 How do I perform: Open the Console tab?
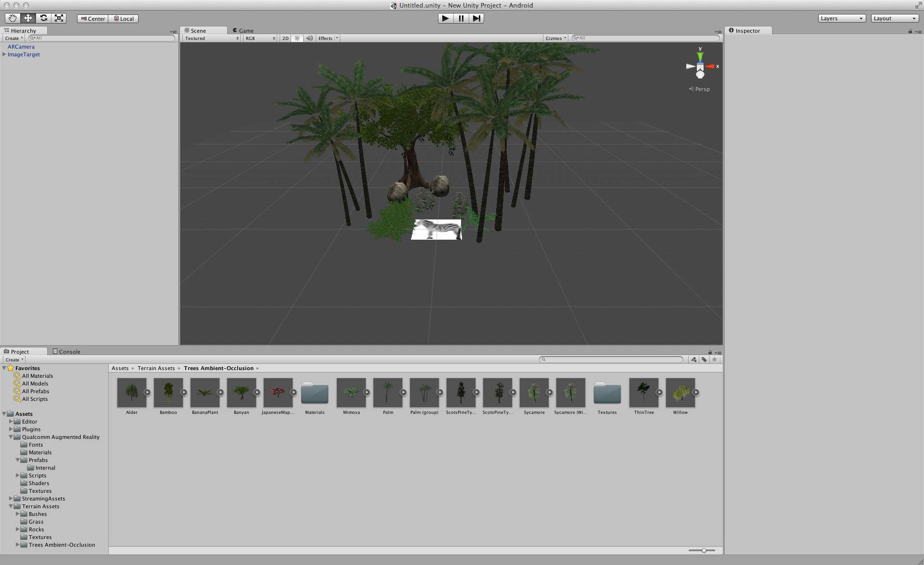click(66, 352)
